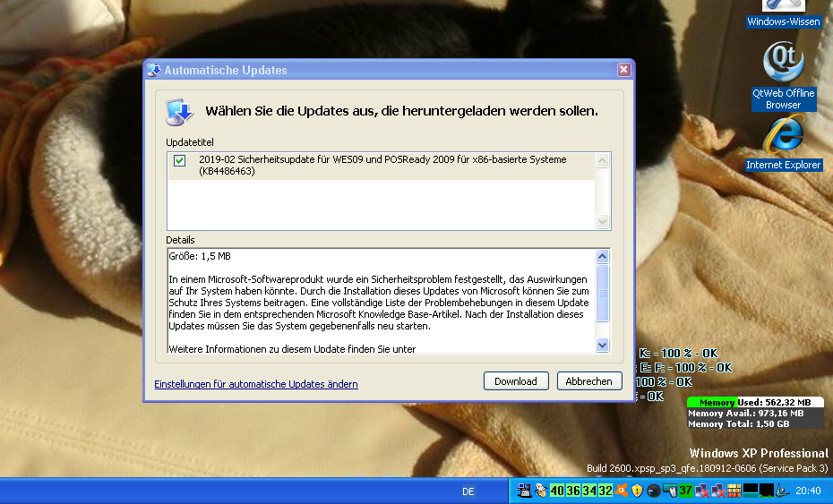Click up arrow of update list scrollbar
This screenshot has height=504, width=833.
click(x=602, y=160)
